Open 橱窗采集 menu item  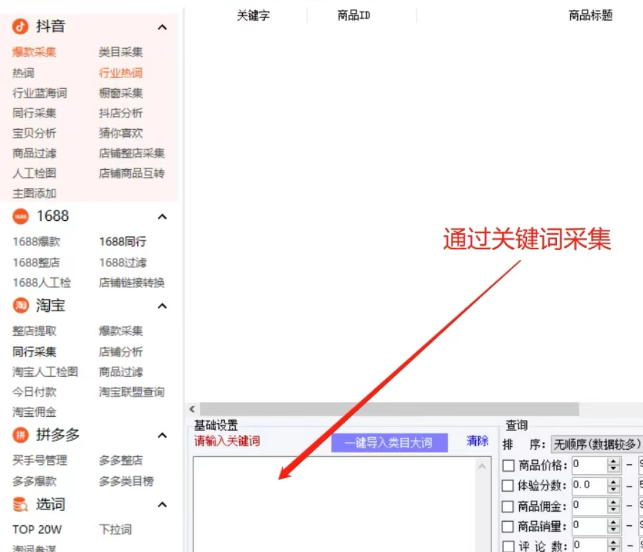click(121, 93)
